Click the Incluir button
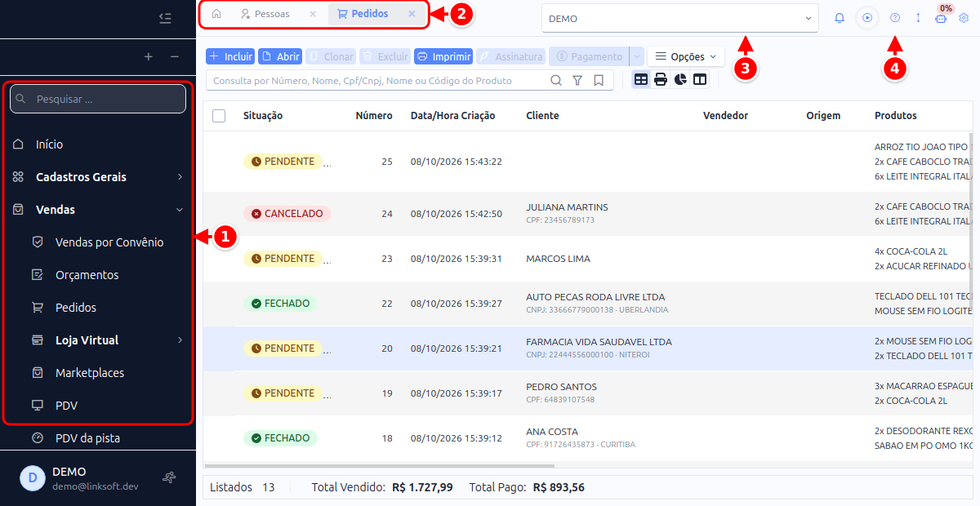 coord(230,56)
